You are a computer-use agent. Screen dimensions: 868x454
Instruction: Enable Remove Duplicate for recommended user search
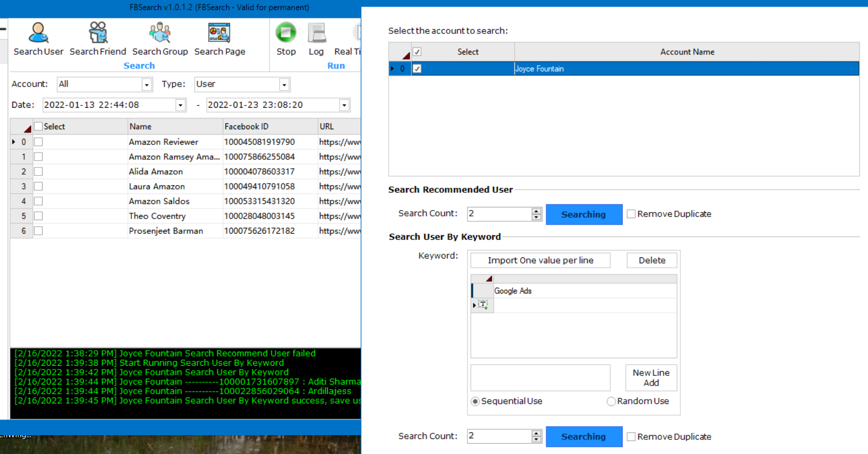pyautogui.click(x=631, y=214)
